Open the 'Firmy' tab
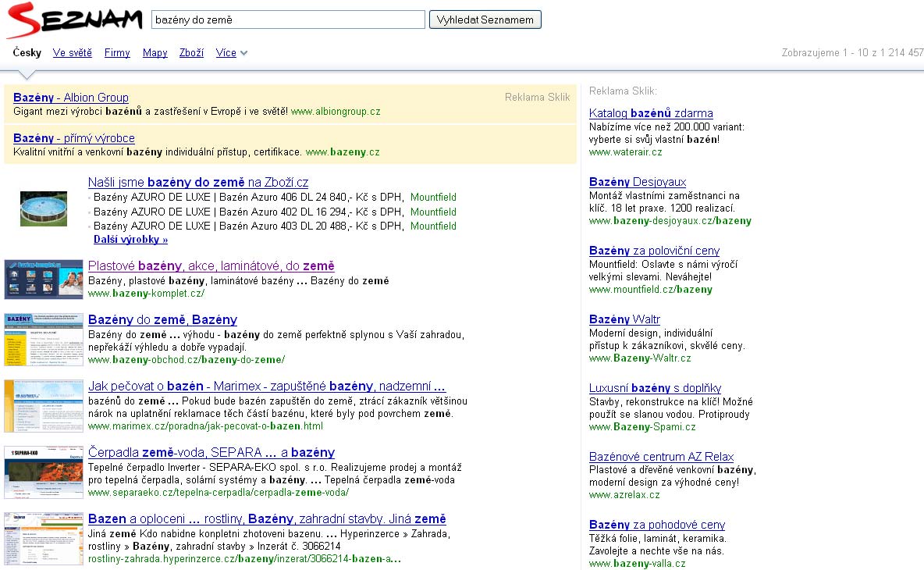 [117, 52]
